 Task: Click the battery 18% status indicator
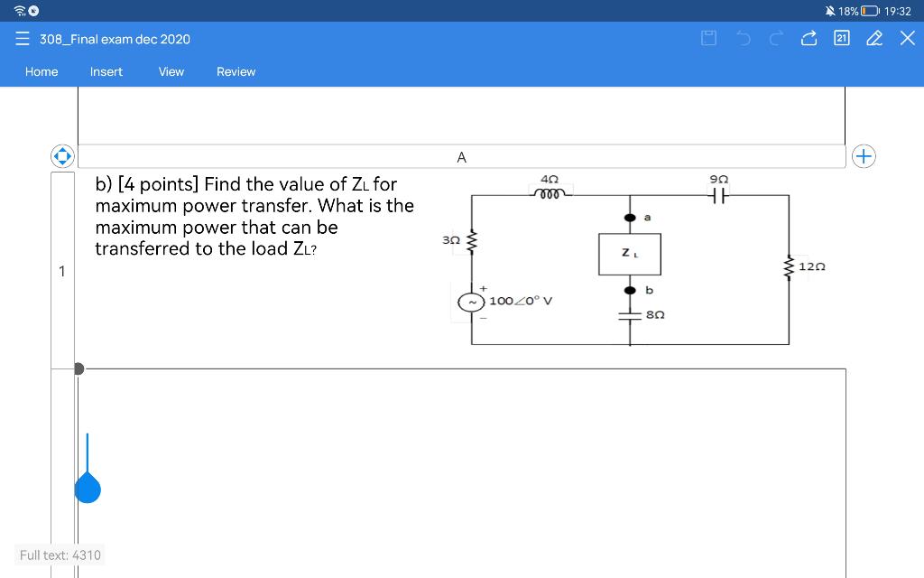click(859, 11)
